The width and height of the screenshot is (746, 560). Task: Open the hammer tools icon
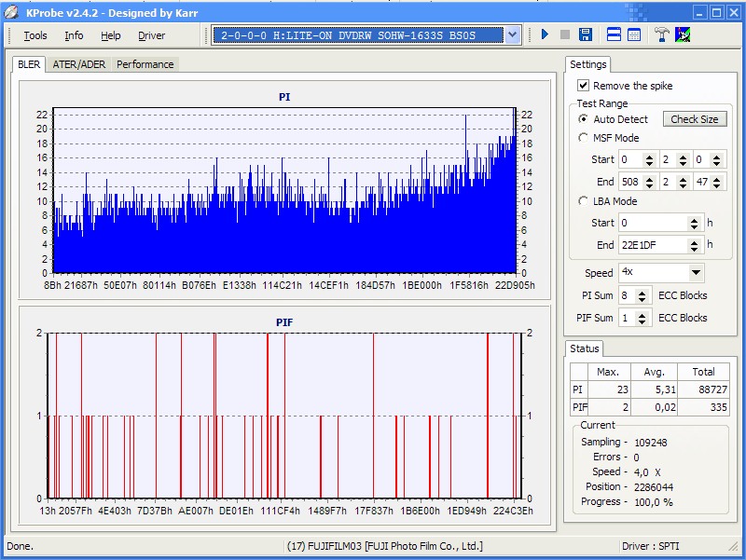(x=662, y=35)
